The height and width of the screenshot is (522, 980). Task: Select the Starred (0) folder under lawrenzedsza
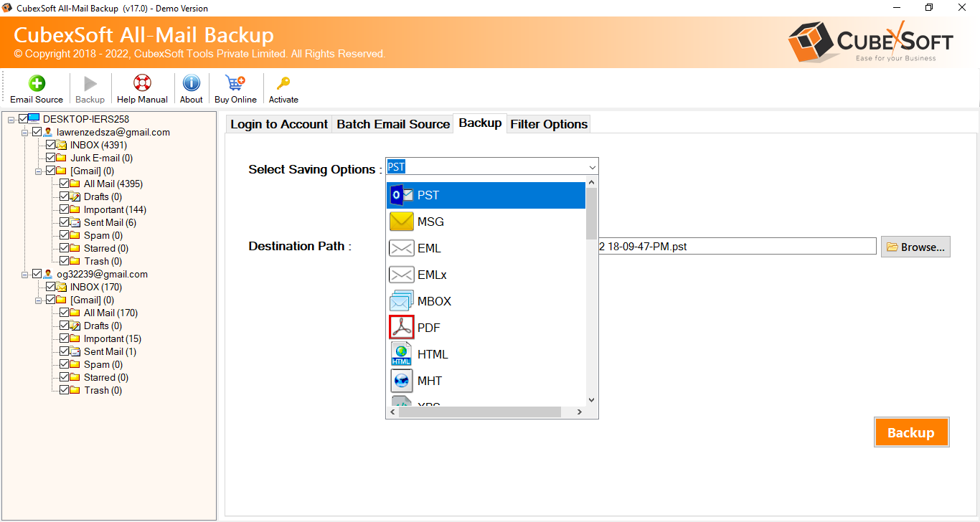click(106, 248)
